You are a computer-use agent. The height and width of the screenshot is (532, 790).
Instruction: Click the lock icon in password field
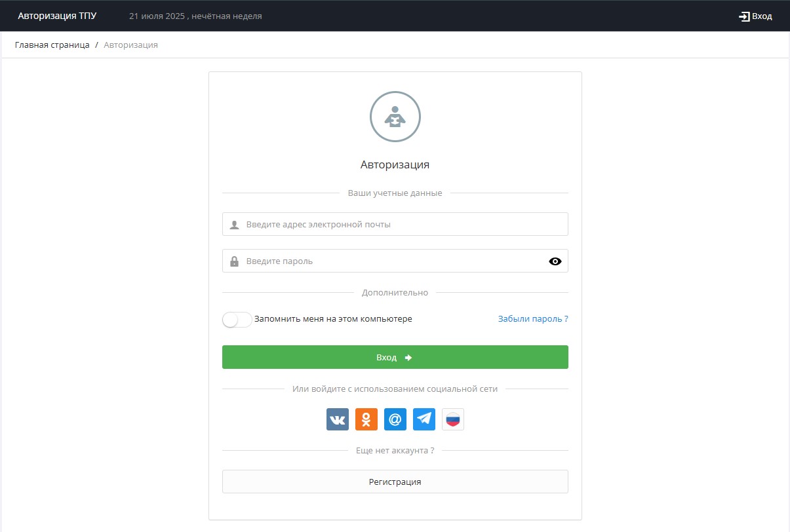click(234, 261)
